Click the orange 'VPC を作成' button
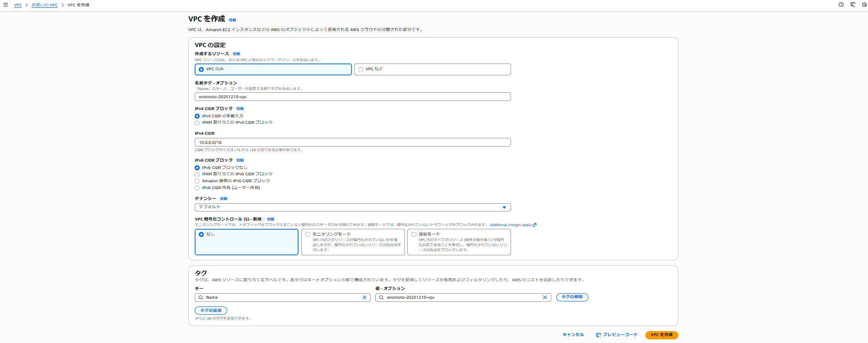This screenshot has width=868, height=343. pyautogui.click(x=661, y=335)
